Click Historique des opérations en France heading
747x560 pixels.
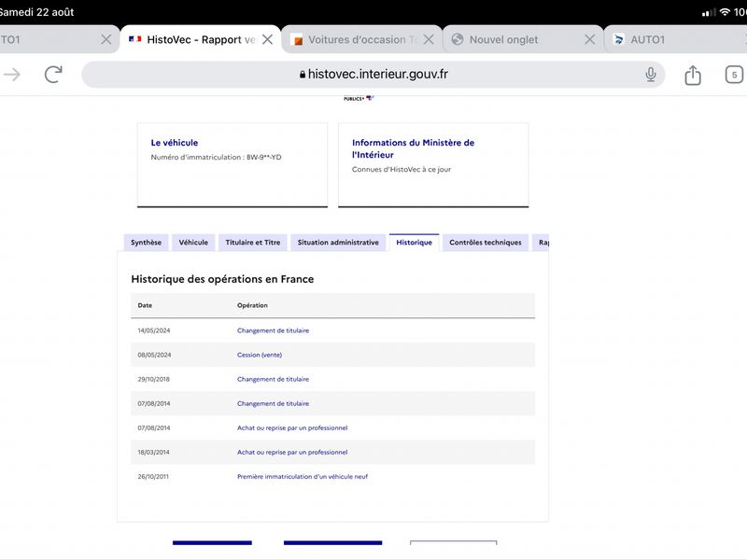(x=222, y=279)
